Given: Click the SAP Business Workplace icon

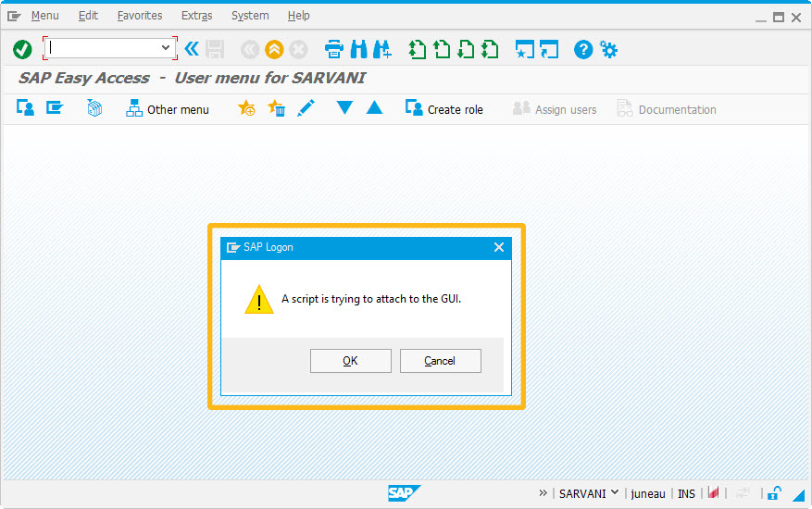Looking at the screenshot, I should [x=94, y=108].
